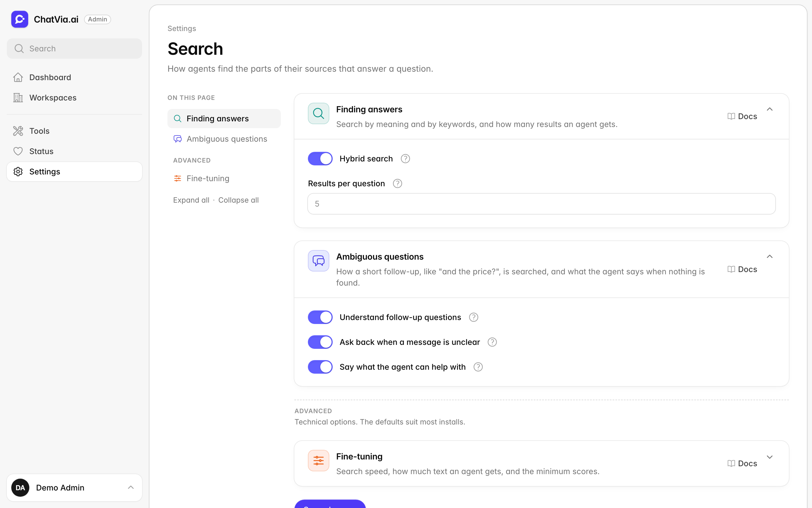Image resolution: width=812 pixels, height=508 pixels.
Task: Open Docs for Finding answers
Action: (742, 116)
